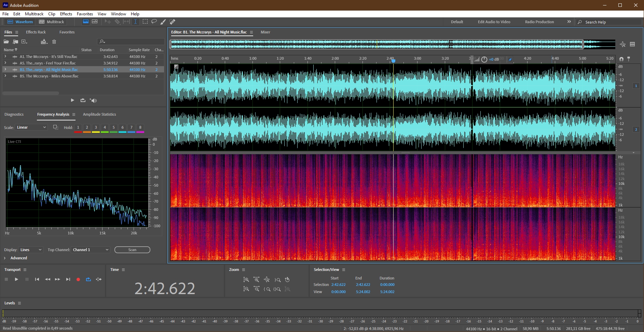Adjust the HUD volume knob
Image resolution: width=644 pixels, height=332 pixels.
click(484, 59)
